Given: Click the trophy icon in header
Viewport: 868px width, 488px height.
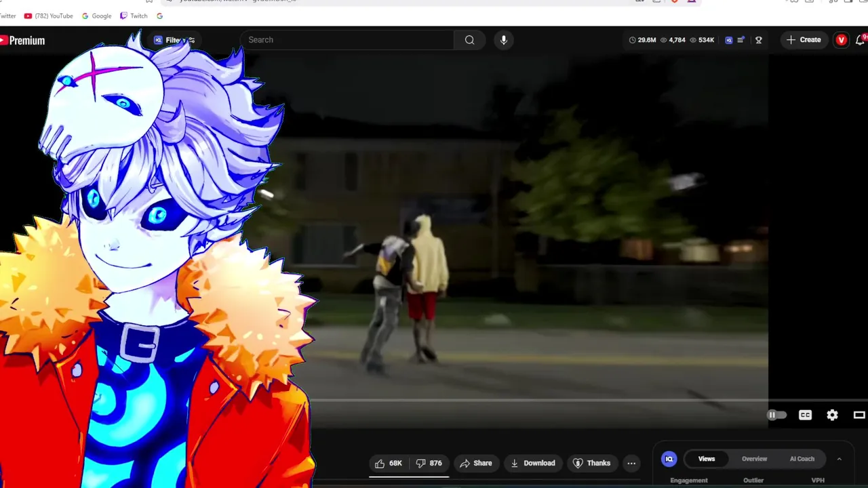Looking at the screenshot, I should [758, 40].
